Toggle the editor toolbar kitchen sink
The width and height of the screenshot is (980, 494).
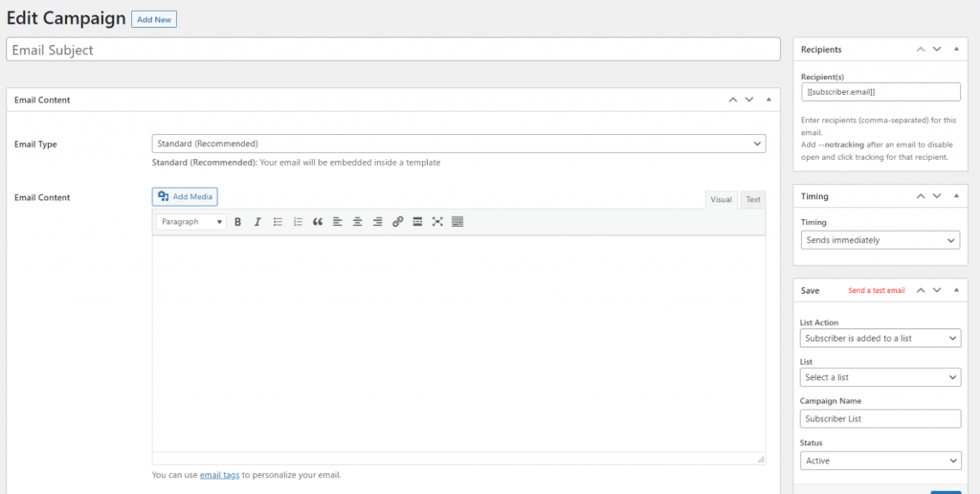coord(457,221)
